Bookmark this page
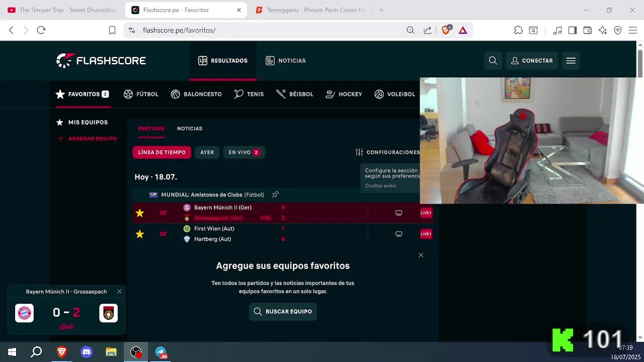Viewport: 644px width, 362px height. (112, 30)
